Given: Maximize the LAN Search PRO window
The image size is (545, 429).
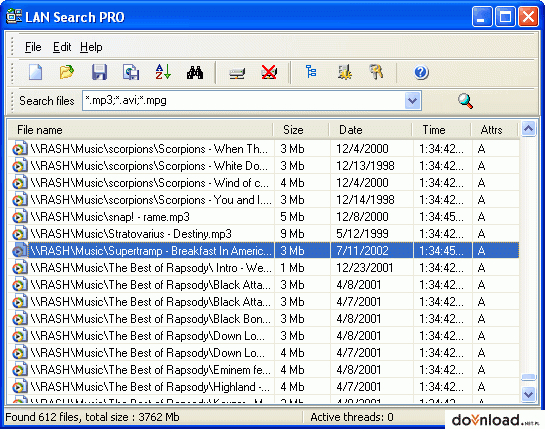Looking at the screenshot, I should pos(505,17).
